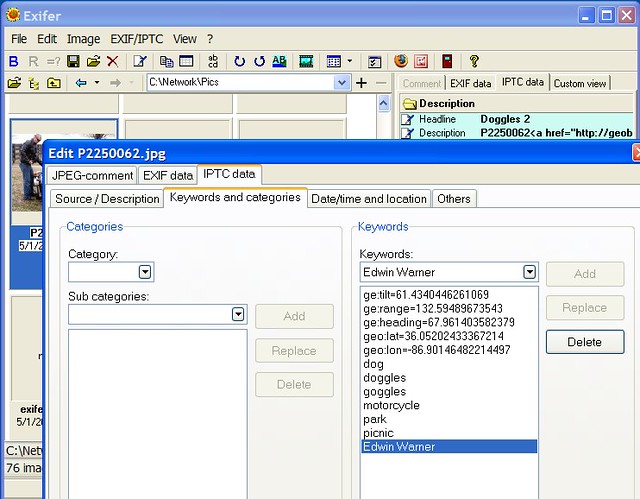Screen dimensions: 640x499
Task: Switch to Date/time and location tab
Action: (368, 198)
